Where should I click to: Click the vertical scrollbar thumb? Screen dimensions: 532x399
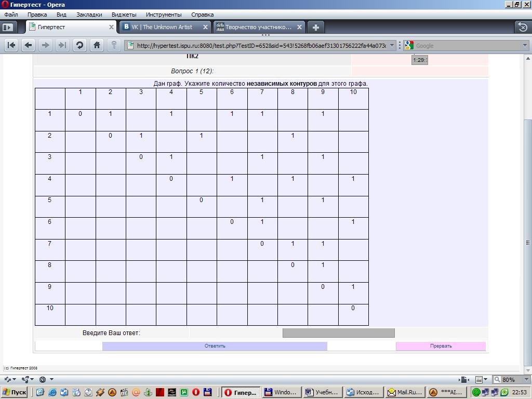click(528, 243)
